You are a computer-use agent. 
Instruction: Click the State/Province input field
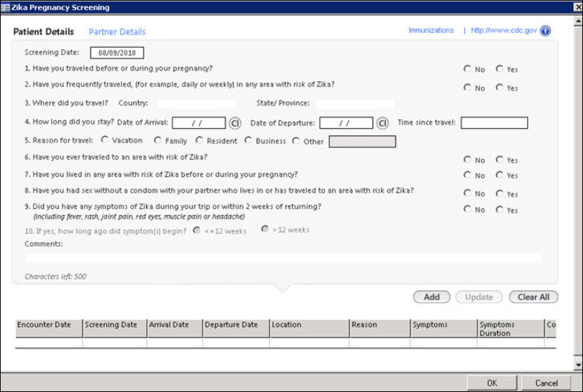tap(355, 104)
